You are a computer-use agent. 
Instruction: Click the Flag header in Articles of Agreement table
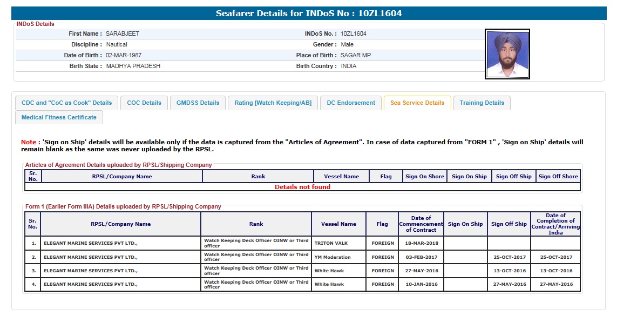coord(386,176)
